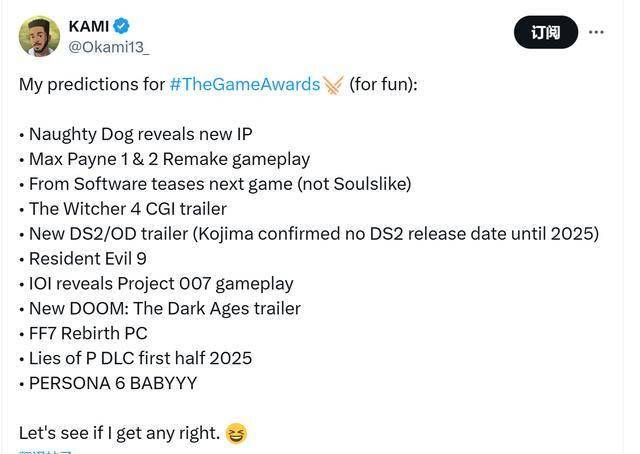The image size is (640, 454).
Task: Click the partially visible translate post link
Action: (x=45, y=452)
